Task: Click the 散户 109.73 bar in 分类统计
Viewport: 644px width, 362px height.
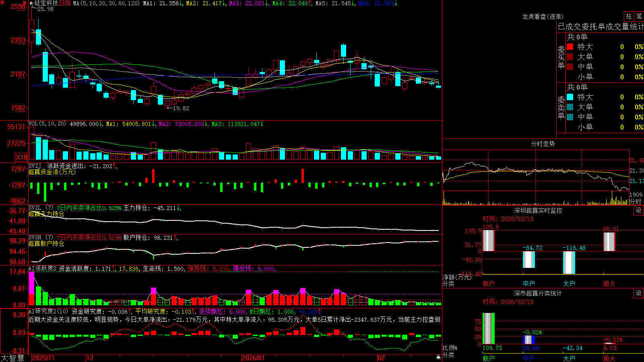Action: point(488,329)
